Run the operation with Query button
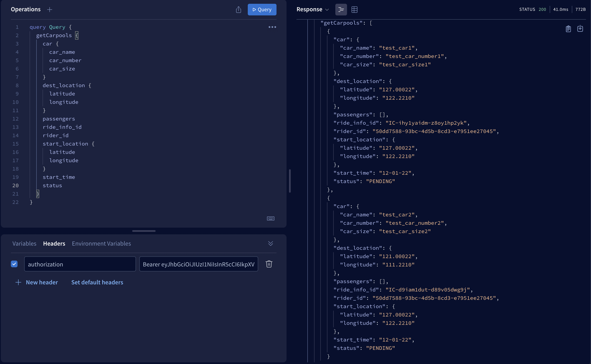 coord(262,10)
